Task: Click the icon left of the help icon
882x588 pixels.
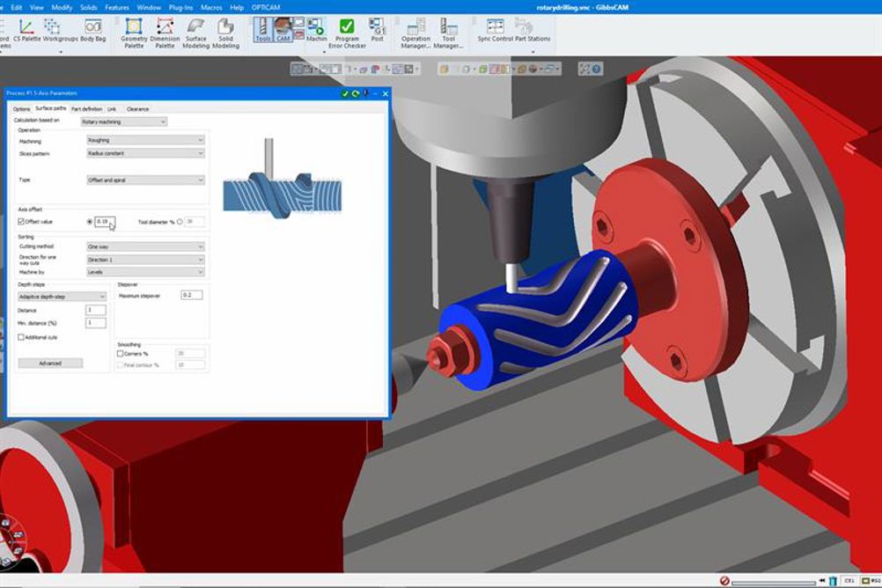Action: 584,69
